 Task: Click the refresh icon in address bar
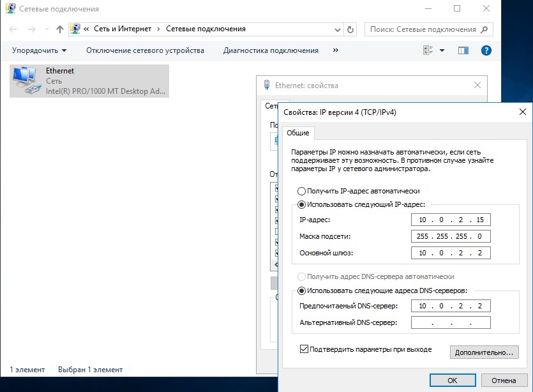[350, 29]
